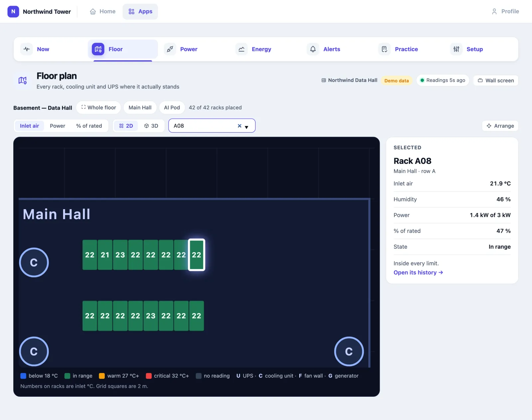Viewport: 532px width, 420px height.
Task: Open its history link for Rack A08
Action: pos(418,273)
